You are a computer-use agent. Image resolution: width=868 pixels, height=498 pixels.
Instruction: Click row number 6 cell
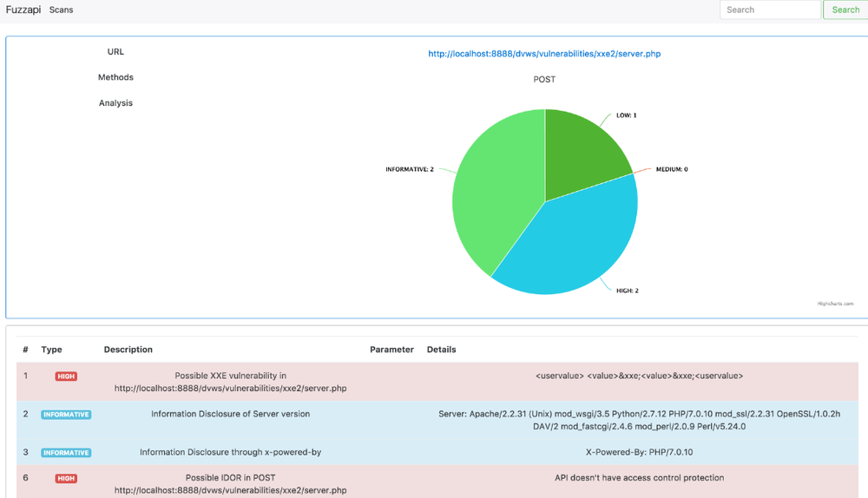[25, 477]
